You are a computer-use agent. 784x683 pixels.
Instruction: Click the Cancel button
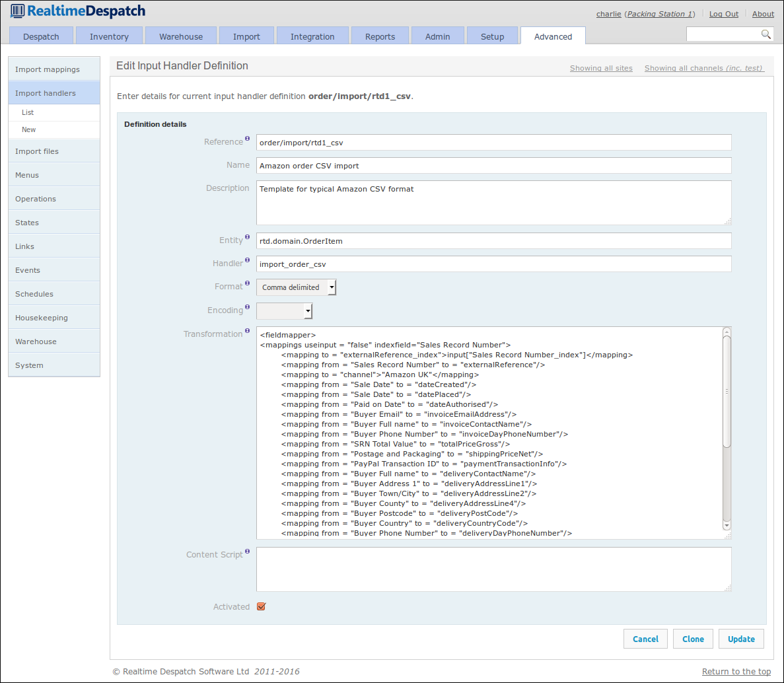(x=645, y=639)
